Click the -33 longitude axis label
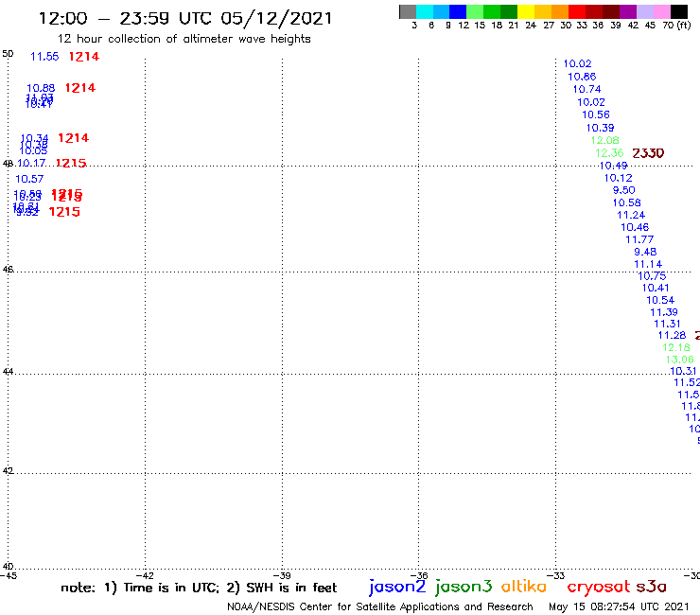The width and height of the screenshot is (700, 615). (x=556, y=576)
